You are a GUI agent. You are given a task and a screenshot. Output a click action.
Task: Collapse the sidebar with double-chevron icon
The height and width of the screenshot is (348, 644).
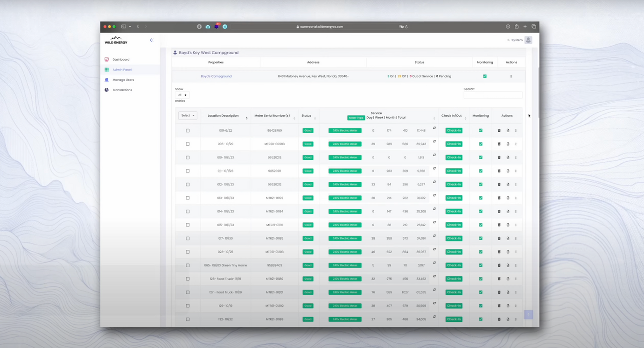151,40
